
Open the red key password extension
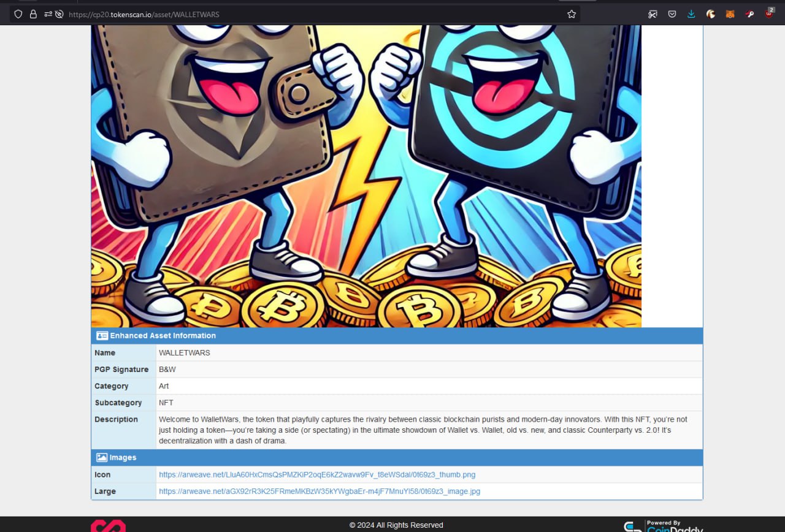[x=749, y=14]
